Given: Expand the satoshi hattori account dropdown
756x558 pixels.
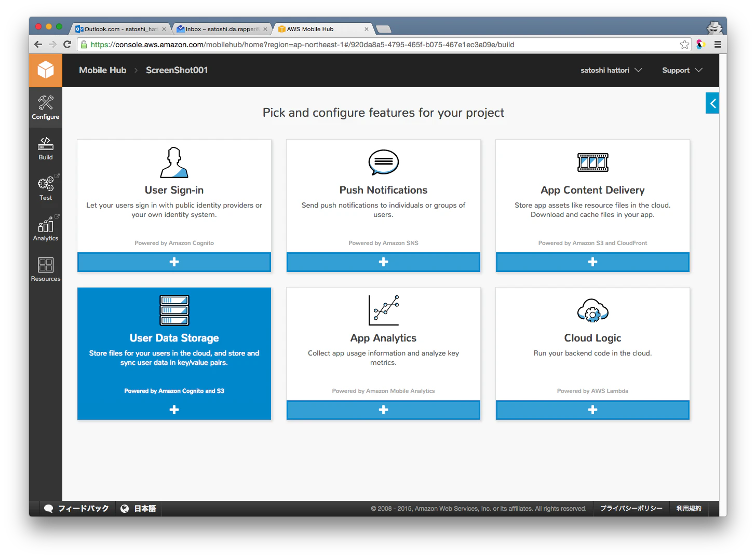Looking at the screenshot, I should pos(611,70).
